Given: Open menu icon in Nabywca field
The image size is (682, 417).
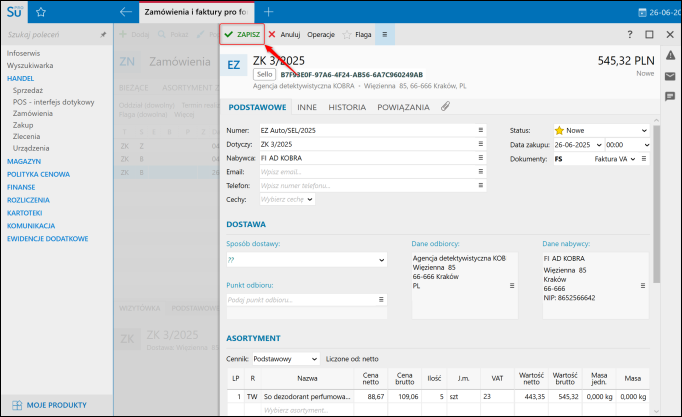Looking at the screenshot, I should point(481,158).
